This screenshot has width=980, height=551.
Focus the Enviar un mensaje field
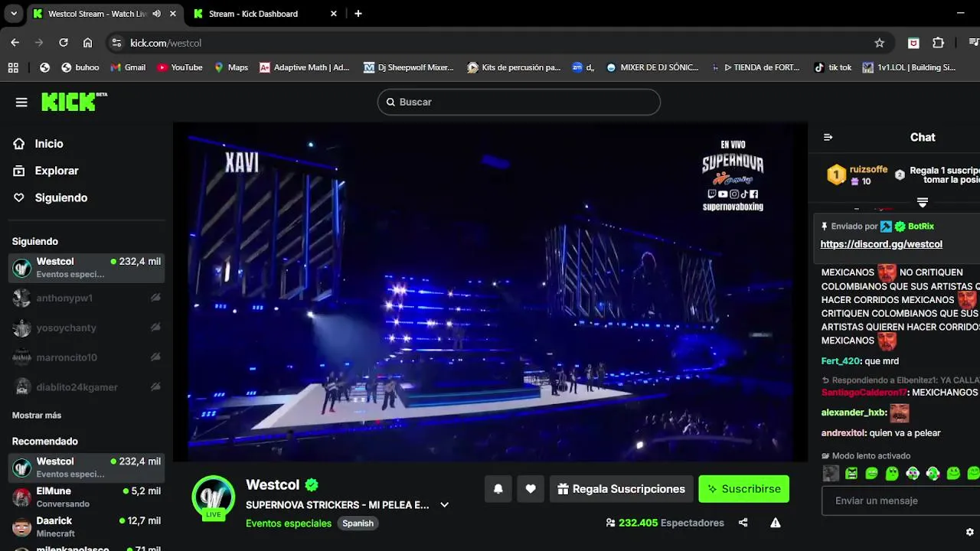[x=900, y=500]
